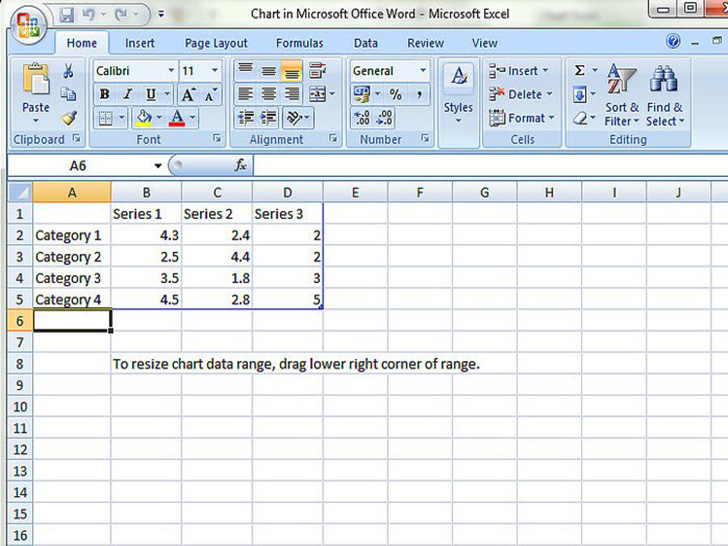Select cell containing Category 3

tap(72, 278)
